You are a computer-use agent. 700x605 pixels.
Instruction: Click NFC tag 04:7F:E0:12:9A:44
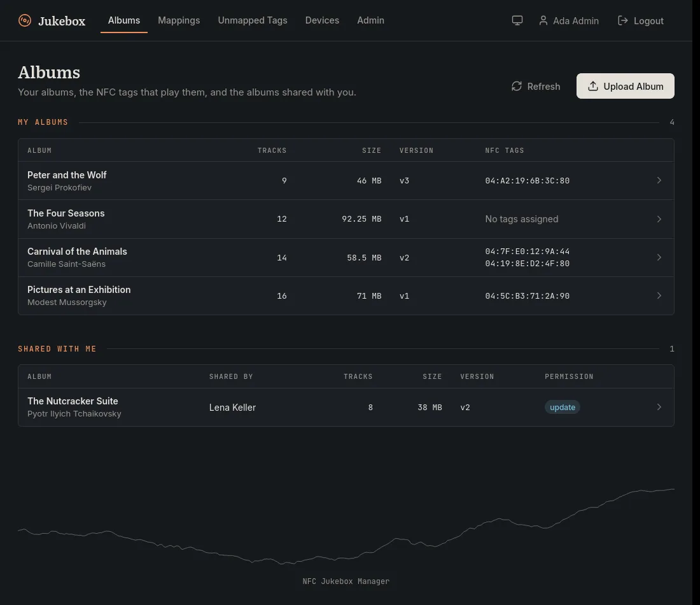(x=528, y=252)
